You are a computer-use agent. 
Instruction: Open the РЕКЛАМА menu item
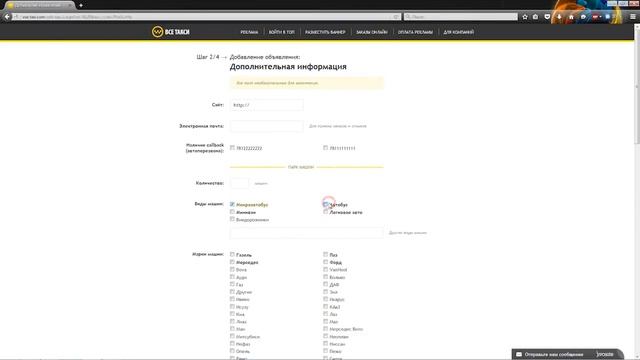[249, 32]
